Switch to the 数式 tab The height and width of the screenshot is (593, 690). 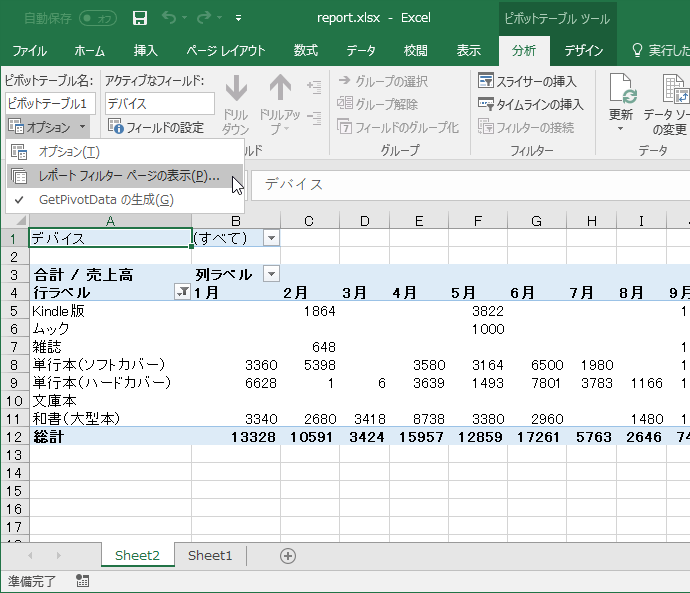(x=306, y=51)
